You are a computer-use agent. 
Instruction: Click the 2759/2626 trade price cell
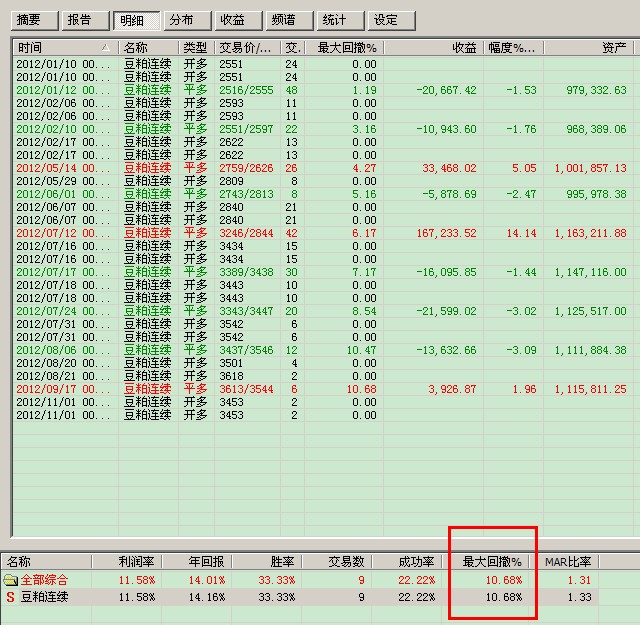[x=246, y=168]
